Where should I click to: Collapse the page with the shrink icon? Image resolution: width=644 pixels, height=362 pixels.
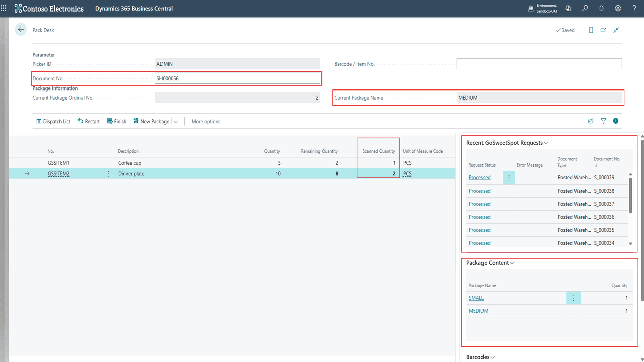click(x=616, y=30)
